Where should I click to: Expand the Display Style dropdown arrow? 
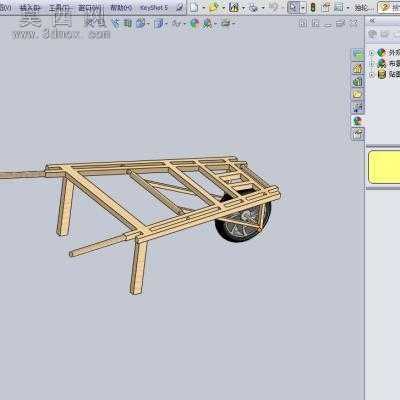[x=166, y=24]
